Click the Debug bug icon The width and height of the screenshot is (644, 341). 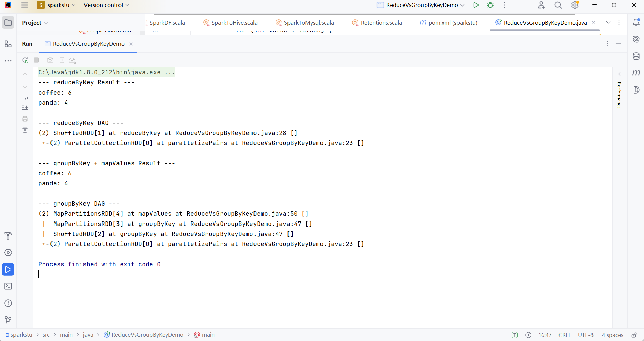point(490,5)
